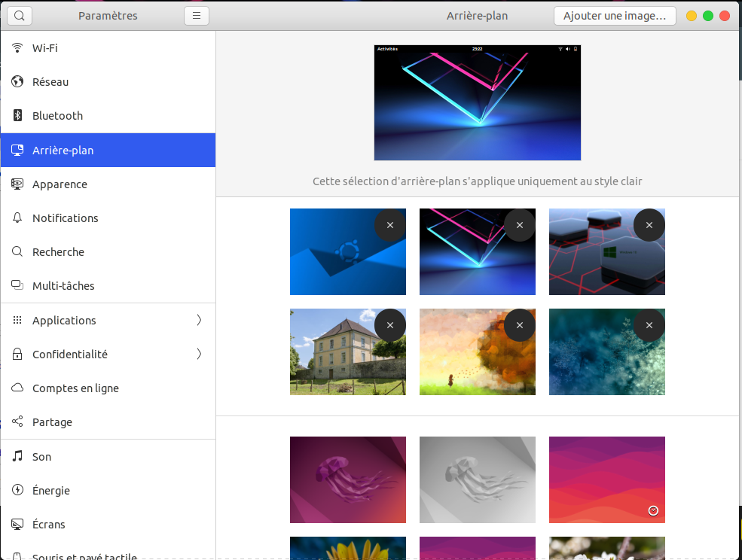Remove the neon cube wallpaper from the grid
This screenshot has height=560, width=742.
(520, 225)
